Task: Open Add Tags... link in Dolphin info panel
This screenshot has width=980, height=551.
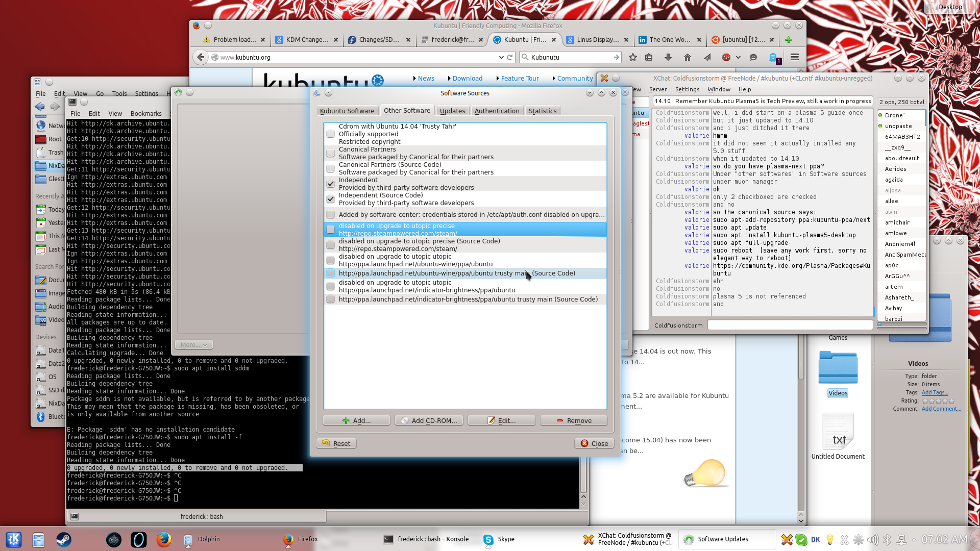Action: [935, 392]
